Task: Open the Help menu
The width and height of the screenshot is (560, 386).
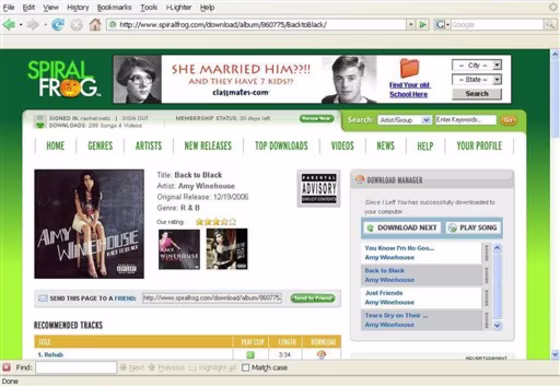Action: pos(207,7)
